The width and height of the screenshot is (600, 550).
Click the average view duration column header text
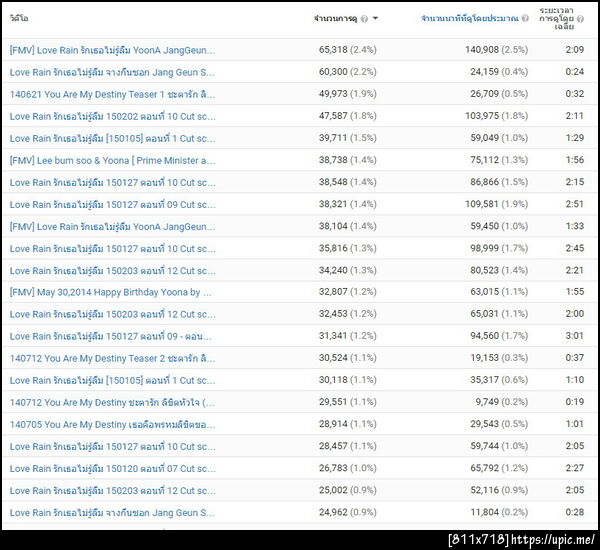click(x=557, y=18)
